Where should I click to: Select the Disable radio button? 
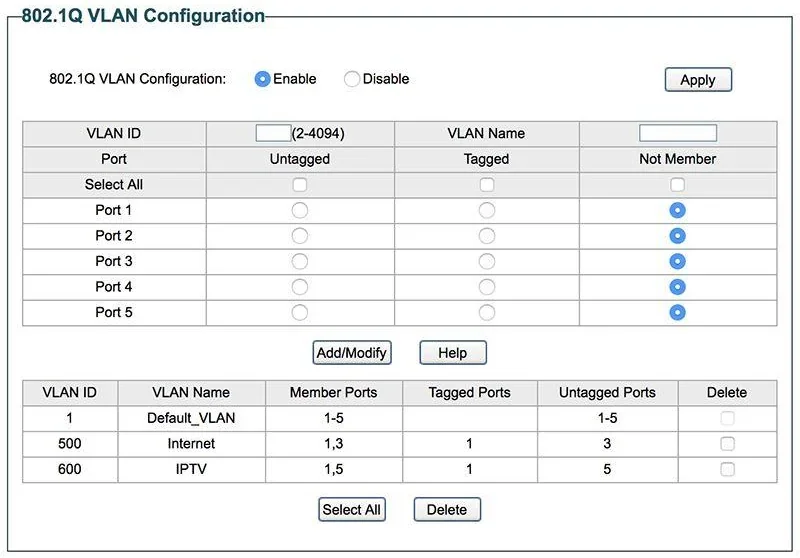coord(352,79)
